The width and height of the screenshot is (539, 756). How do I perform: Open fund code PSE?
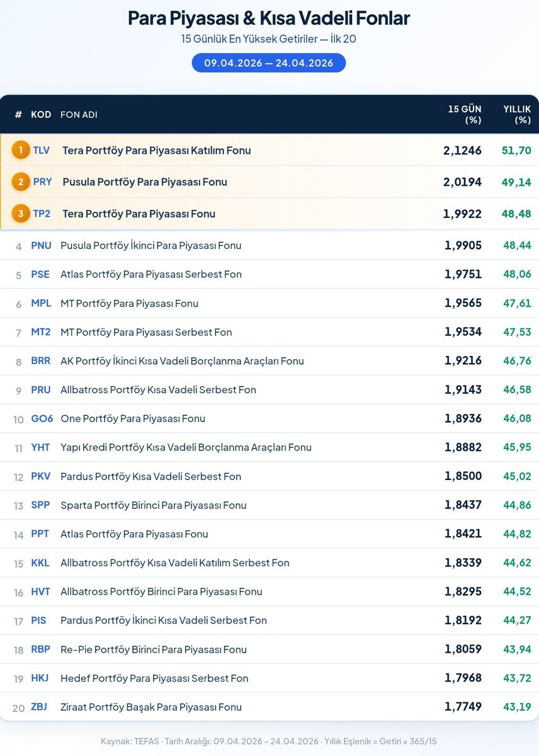pos(40,275)
